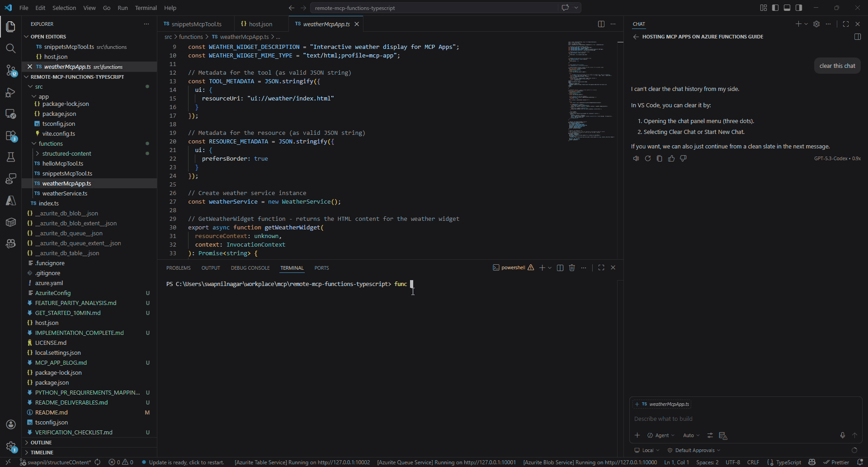
Task: Toggle primary side bar visibility
Action: pyautogui.click(x=775, y=8)
